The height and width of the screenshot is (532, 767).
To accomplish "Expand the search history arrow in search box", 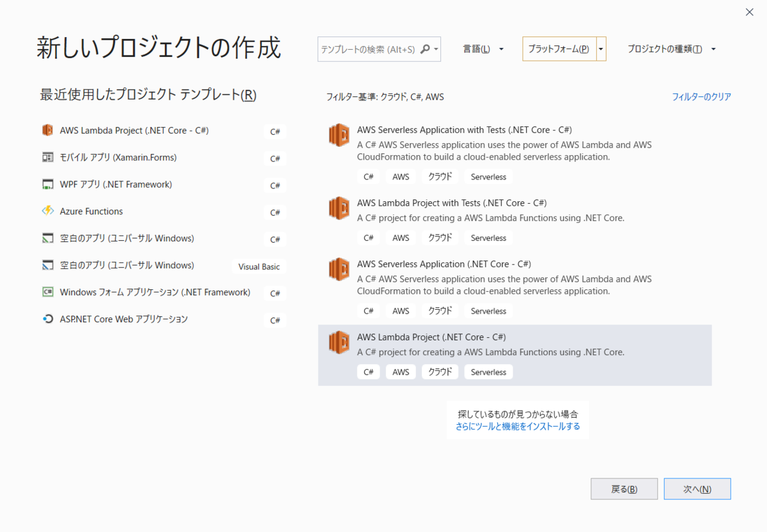I will pyautogui.click(x=436, y=49).
